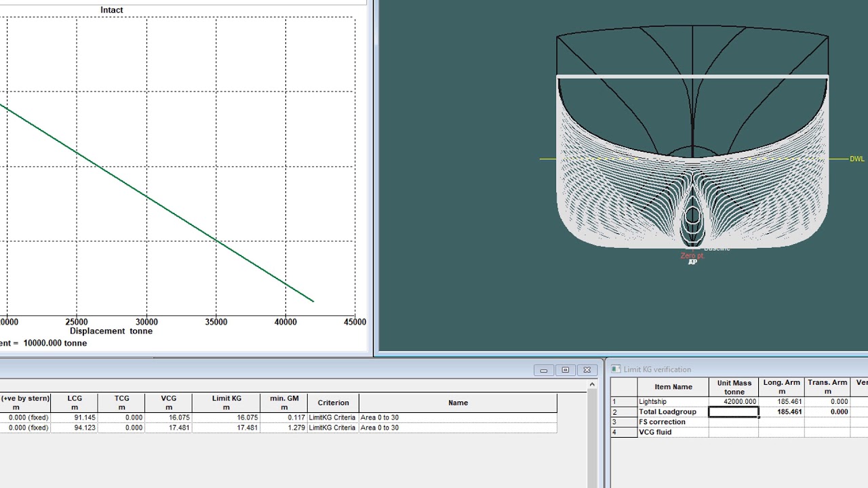Select row number 1 in loadcase table

point(624,402)
